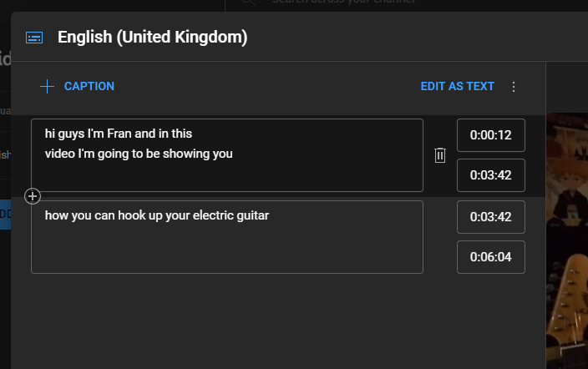Edit the 0:00:12 start time field
Viewport: 588px width, 369px height.
click(491, 135)
